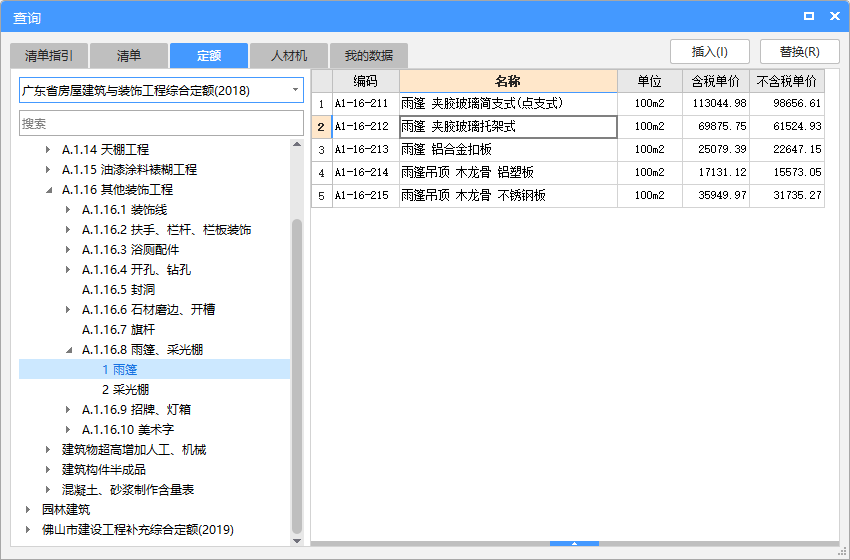Image resolution: width=850 pixels, height=560 pixels.
Task: Select the 雨篷 铝合金扣板 row
Action: (568, 150)
